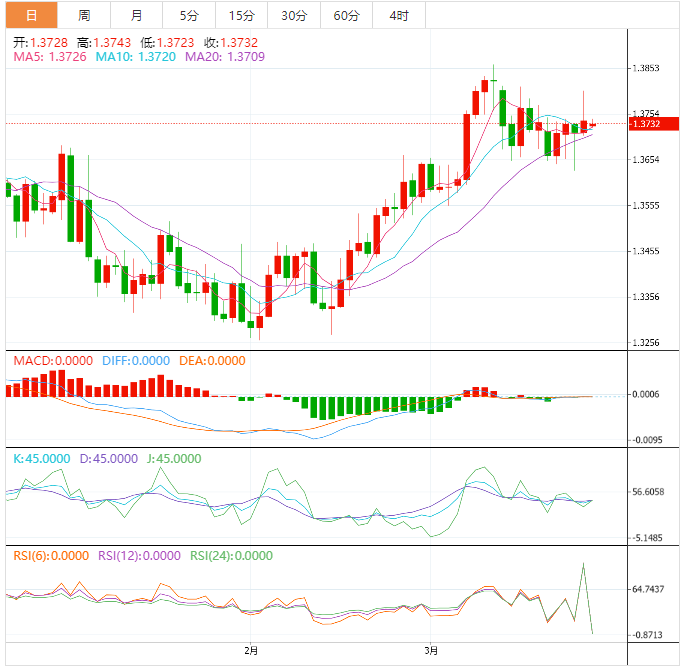
Task: Click the KDJ -5.1485 axis value
Action: point(647,538)
